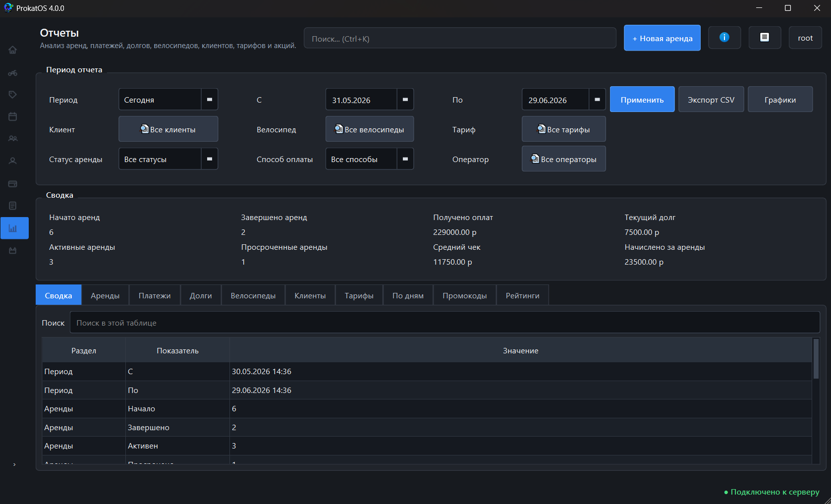Image resolution: width=831 pixels, height=504 pixels.
Task: Switch to the Долги tab
Action: pyautogui.click(x=201, y=295)
